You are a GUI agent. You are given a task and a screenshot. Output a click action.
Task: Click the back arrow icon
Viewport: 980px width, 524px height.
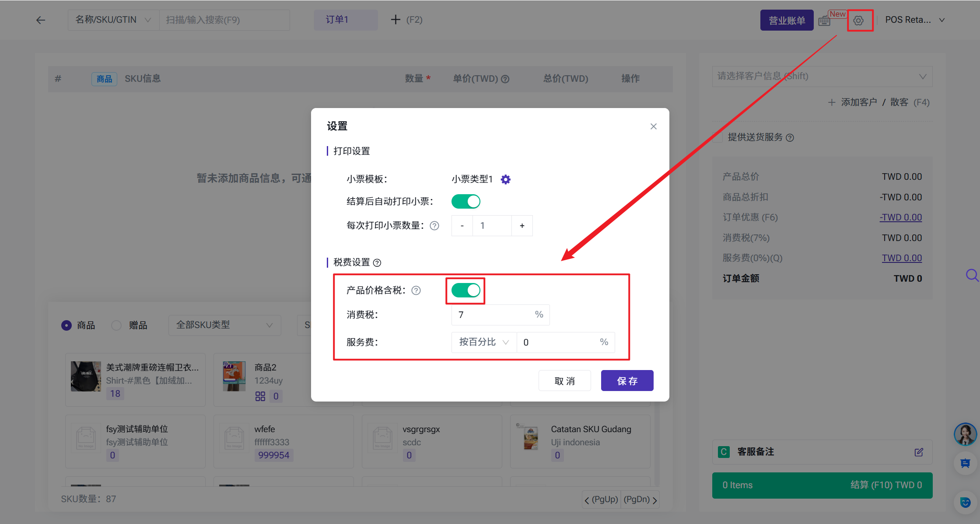(41, 20)
